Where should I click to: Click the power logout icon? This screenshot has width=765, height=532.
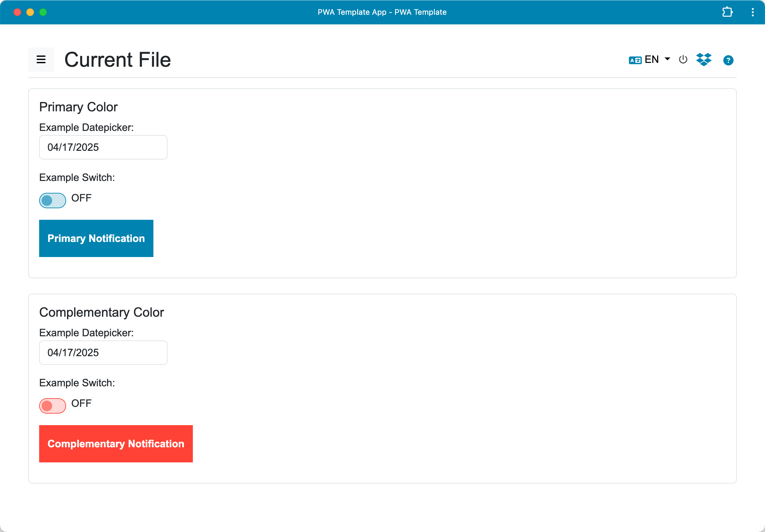pos(683,60)
